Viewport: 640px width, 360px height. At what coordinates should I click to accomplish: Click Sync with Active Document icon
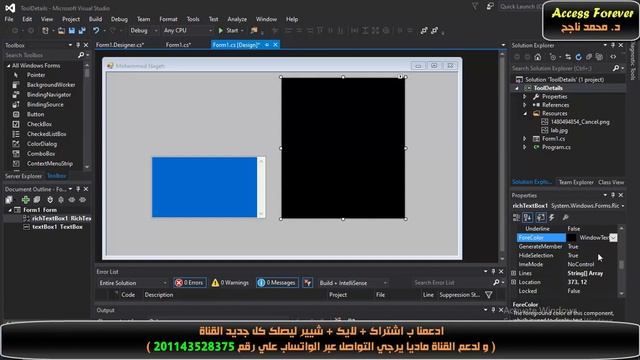click(x=568, y=57)
